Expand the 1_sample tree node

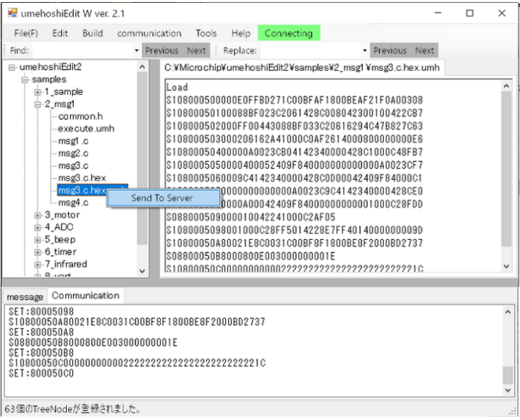(x=38, y=92)
